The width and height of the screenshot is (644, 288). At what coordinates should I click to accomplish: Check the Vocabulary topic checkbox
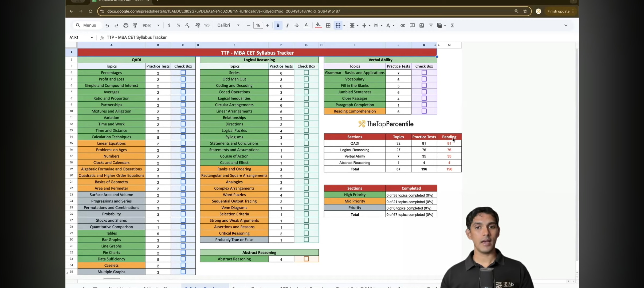[x=424, y=79]
